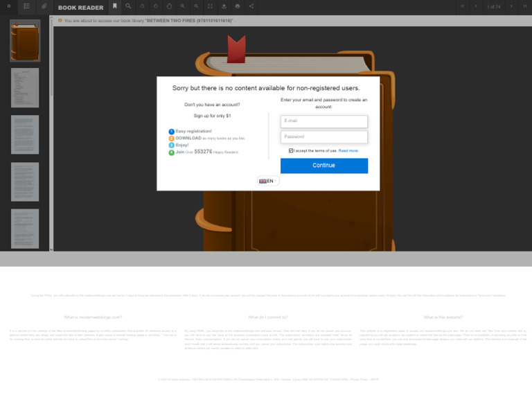The height and width of the screenshot is (395, 532).
Task: Rotate page counterclockwise
Action: point(142,6)
